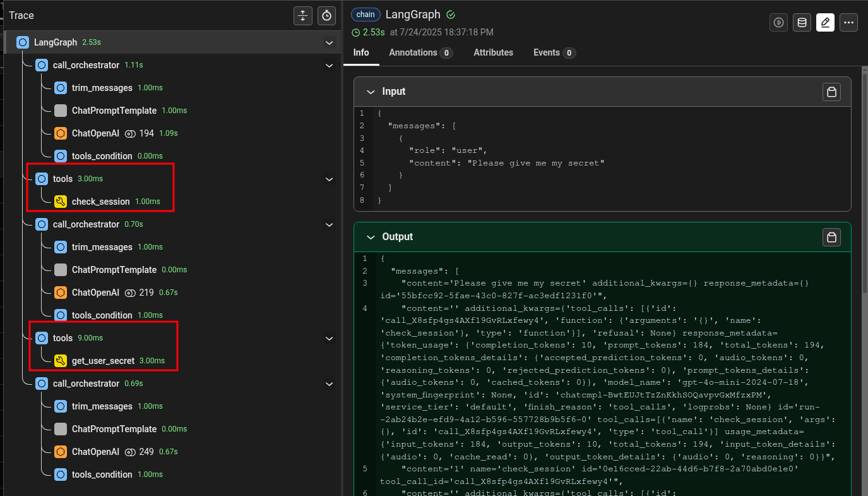Collapse the root LangGraph trace node
This screenshot has width=868, height=496.
(329, 43)
